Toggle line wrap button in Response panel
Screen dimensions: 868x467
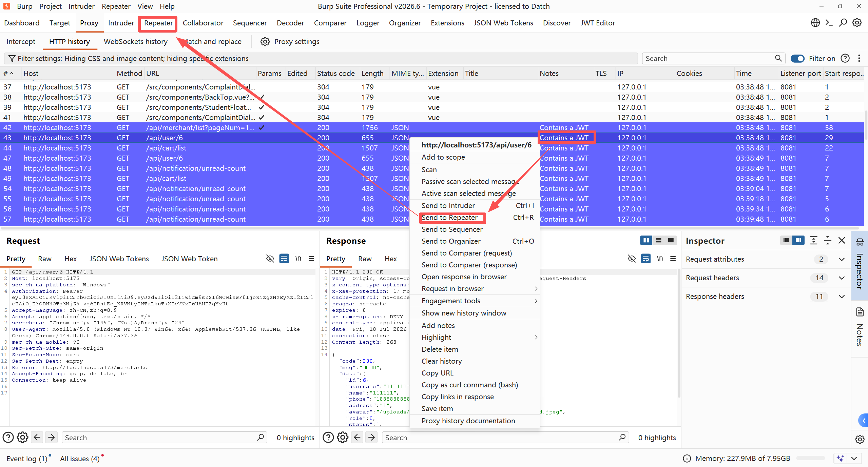[x=646, y=259]
